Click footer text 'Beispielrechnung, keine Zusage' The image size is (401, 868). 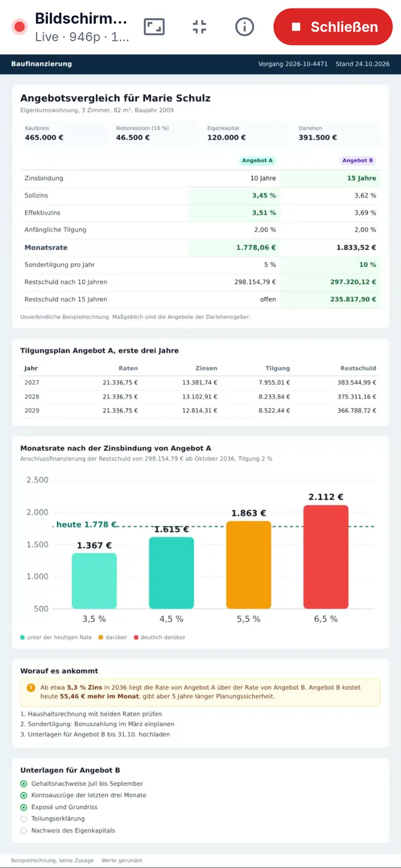pos(52,860)
